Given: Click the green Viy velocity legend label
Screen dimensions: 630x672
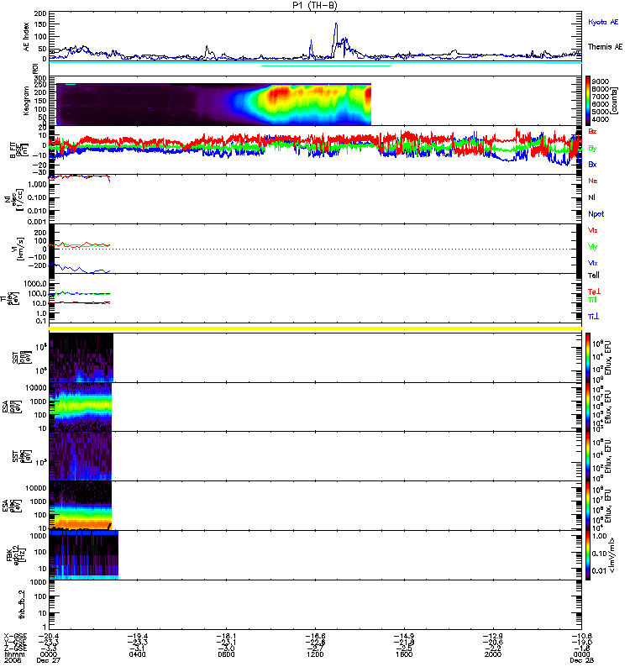Looking at the screenshot, I should (592, 247).
